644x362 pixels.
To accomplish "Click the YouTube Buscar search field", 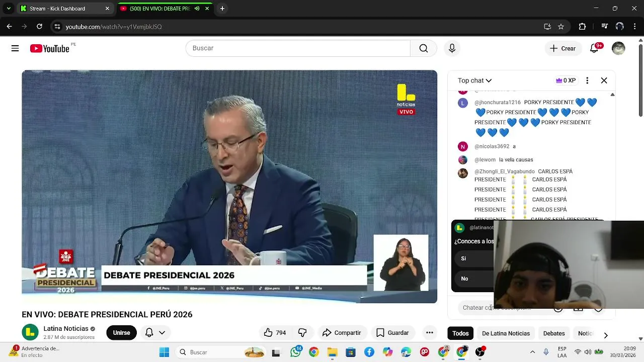I will coord(298,48).
